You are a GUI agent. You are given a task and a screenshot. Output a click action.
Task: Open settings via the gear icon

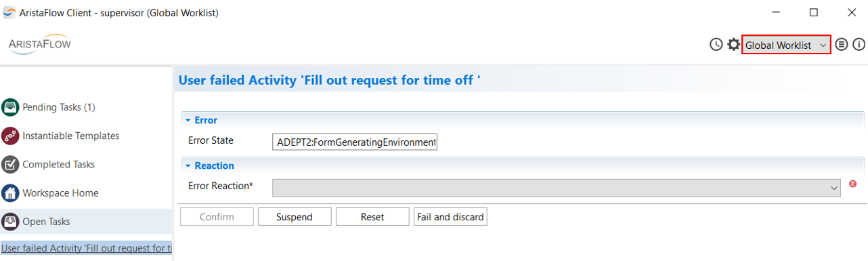[733, 45]
